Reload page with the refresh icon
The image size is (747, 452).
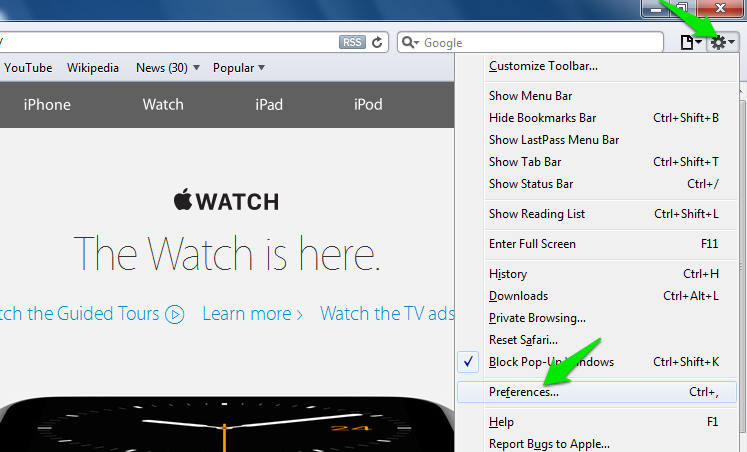pyautogui.click(x=377, y=42)
